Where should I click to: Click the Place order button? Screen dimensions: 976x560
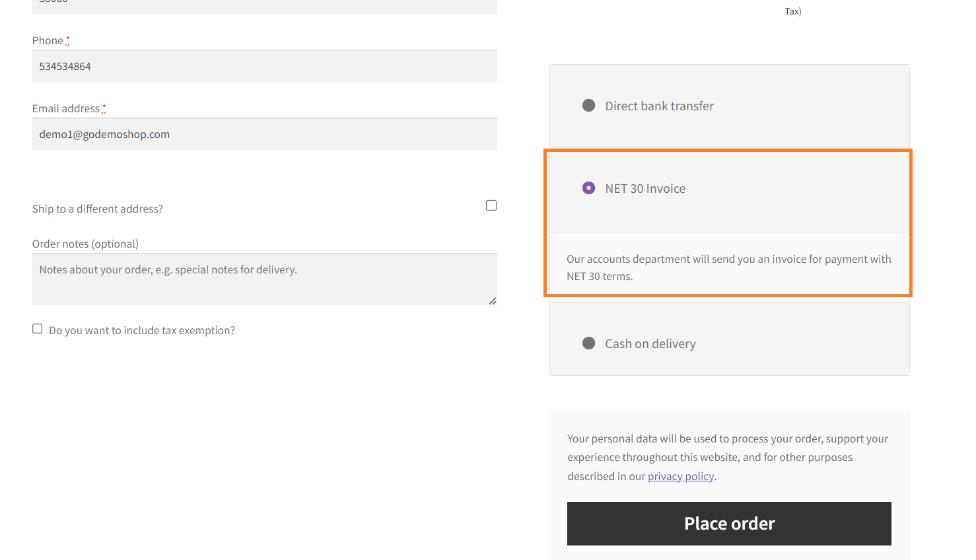[x=729, y=524]
